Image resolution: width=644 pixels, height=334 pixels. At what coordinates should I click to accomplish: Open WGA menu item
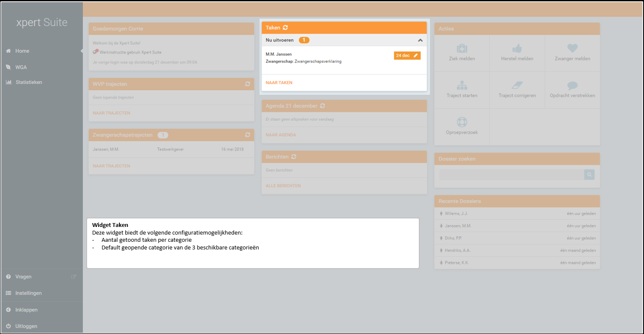pyautogui.click(x=21, y=67)
